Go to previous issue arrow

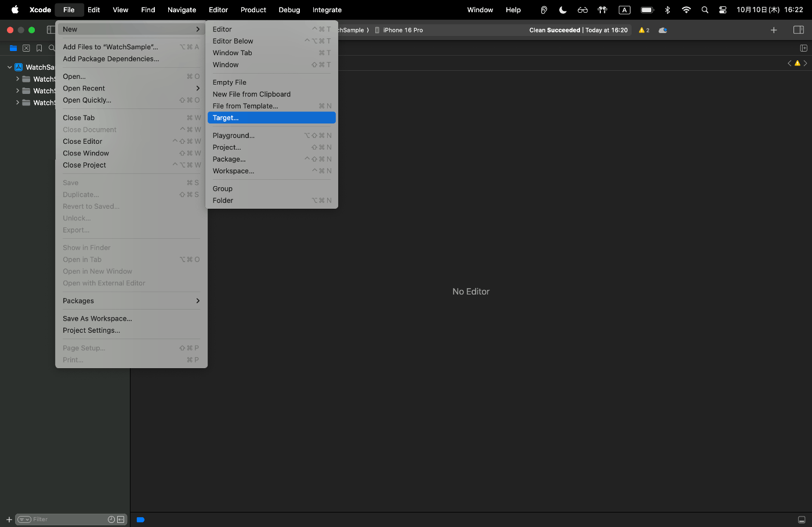pyautogui.click(x=789, y=63)
